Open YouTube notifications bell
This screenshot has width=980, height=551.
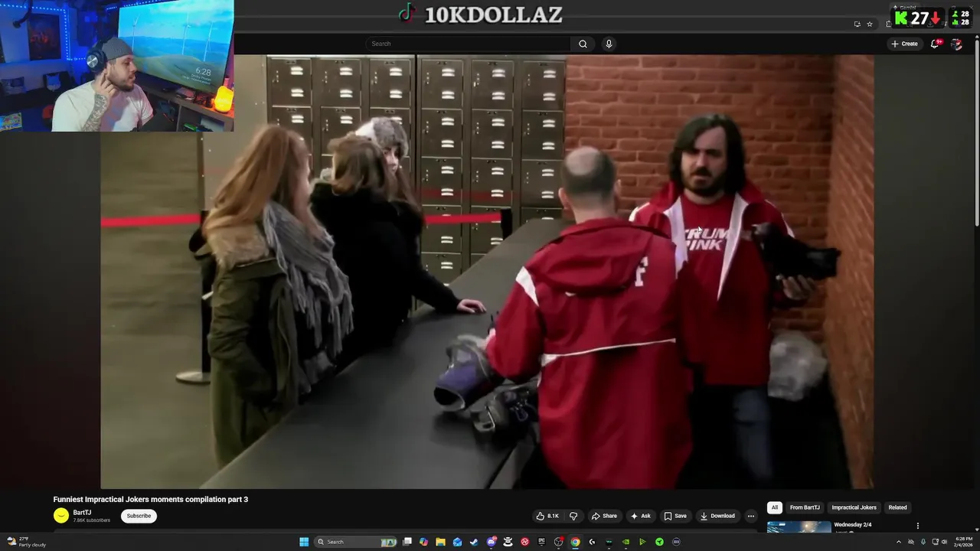[x=935, y=44]
